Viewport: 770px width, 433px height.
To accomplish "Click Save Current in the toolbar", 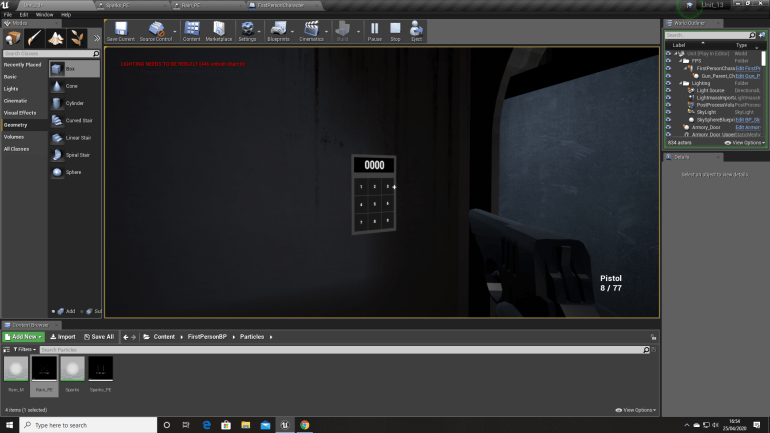I will pos(120,31).
